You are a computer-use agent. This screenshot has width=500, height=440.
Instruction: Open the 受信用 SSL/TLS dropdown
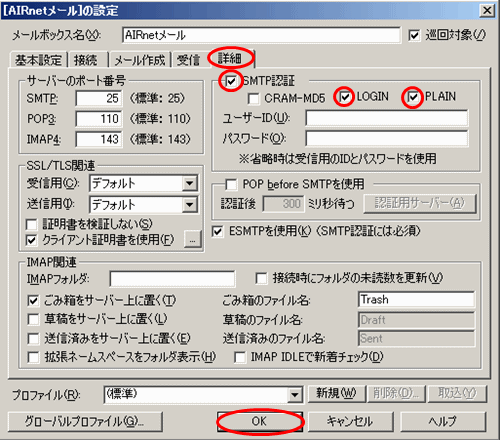(190, 183)
